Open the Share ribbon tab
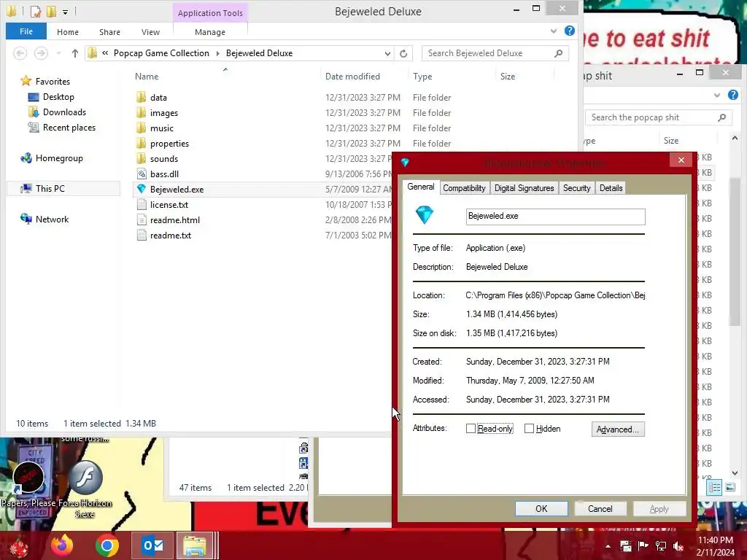Image resolution: width=747 pixels, height=560 pixels. pyautogui.click(x=109, y=32)
